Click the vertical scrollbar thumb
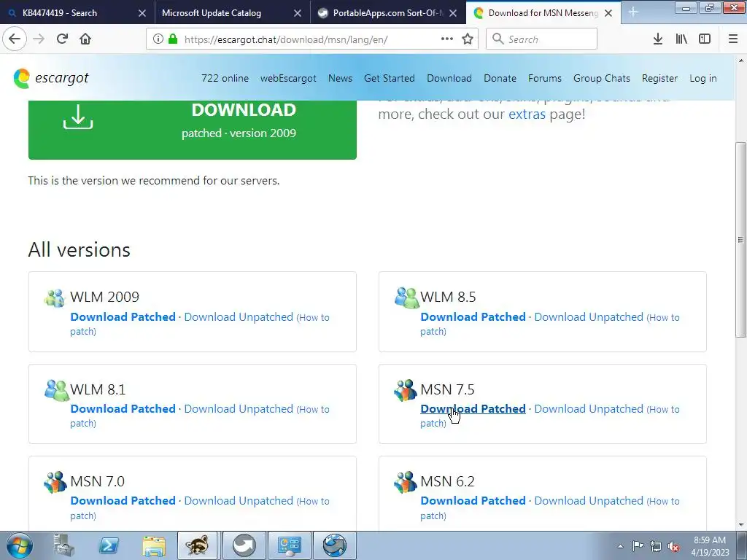Viewport: 747px width, 560px height. pos(741,240)
